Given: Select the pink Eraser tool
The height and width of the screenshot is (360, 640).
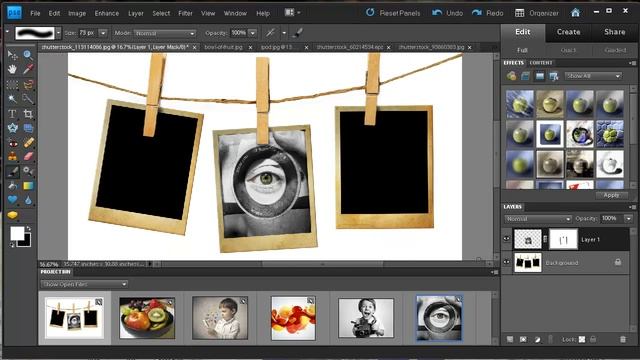Looking at the screenshot, I should pyautogui.click(x=28, y=157).
